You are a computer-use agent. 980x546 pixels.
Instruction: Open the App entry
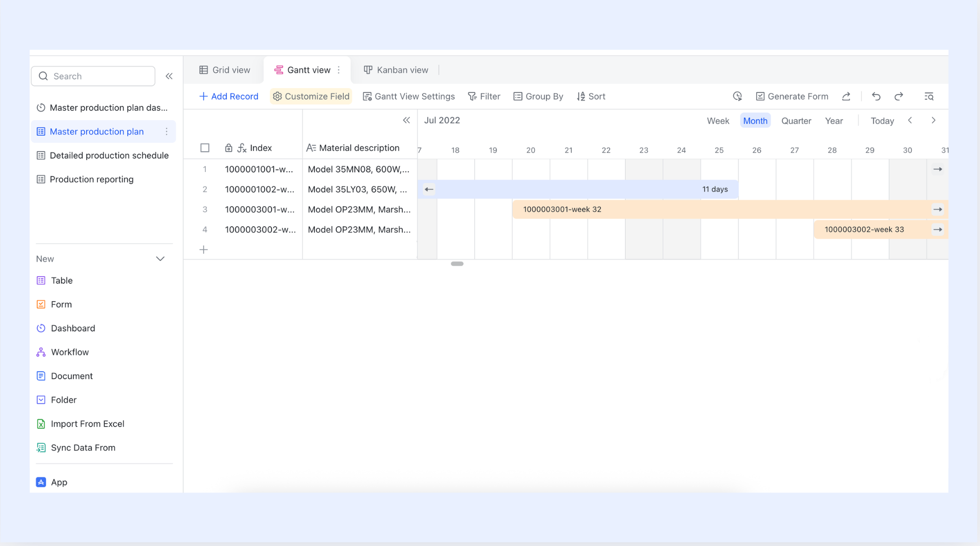52,482
